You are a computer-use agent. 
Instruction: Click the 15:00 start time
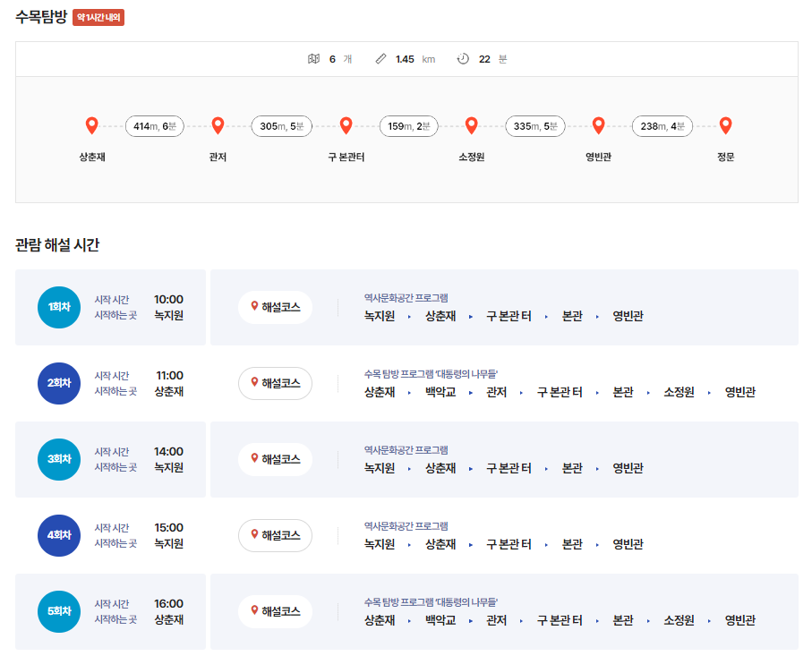click(x=168, y=528)
